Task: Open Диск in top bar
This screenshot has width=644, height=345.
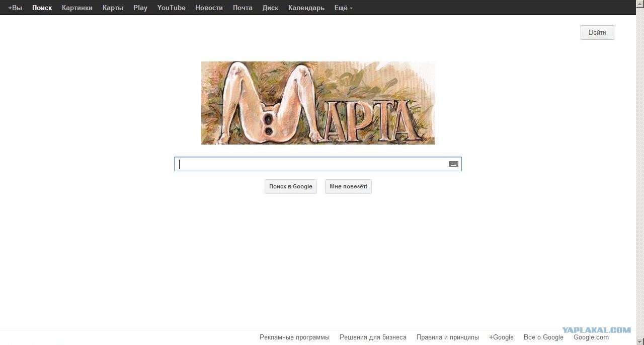Action: click(270, 8)
